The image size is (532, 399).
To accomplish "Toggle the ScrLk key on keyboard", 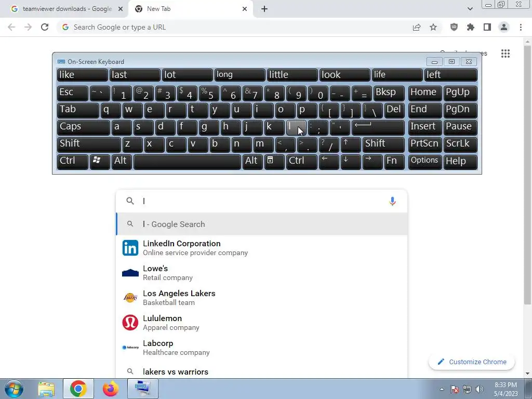I will click(x=460, y=144).
